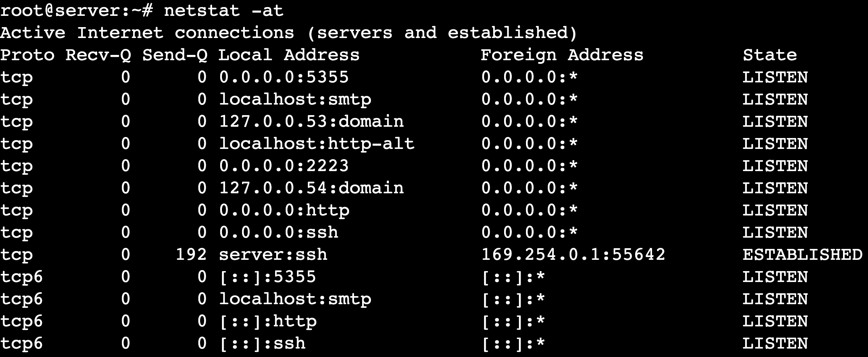Click the Local Address column header
This screenshot has height=357, width=868.
click(x=289, y=55)
